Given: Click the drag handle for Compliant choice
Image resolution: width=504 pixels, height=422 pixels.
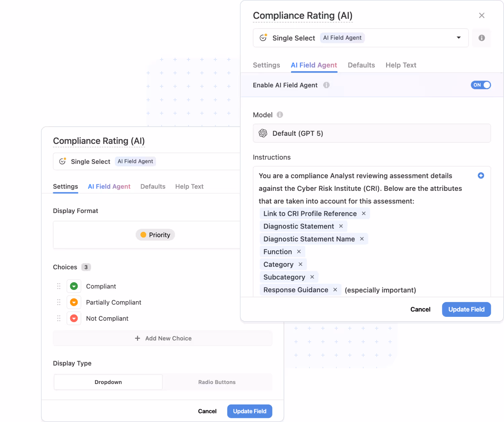Looking at the screenshot, I should (x=59, y=286).
